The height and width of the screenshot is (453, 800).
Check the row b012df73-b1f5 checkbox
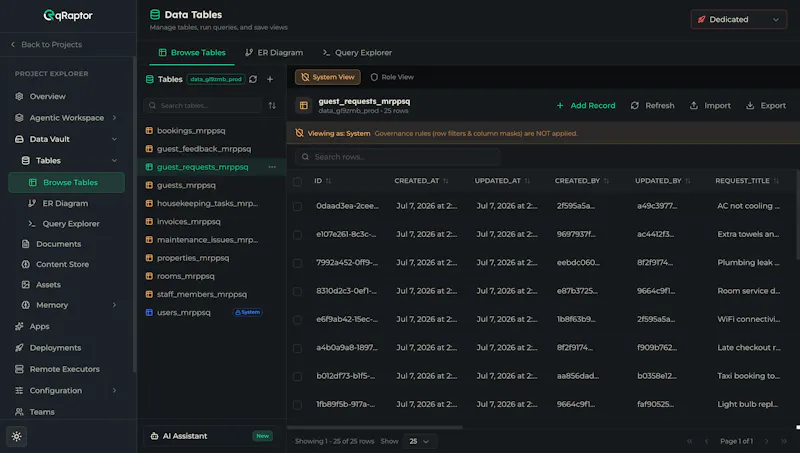point(297,376)
